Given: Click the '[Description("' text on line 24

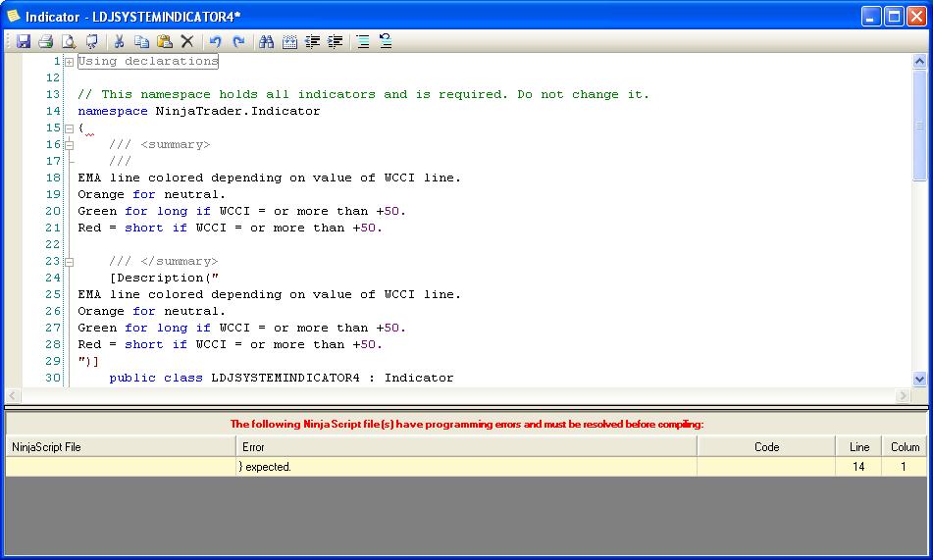Looking at the screenshot, I should pos(164,278).
